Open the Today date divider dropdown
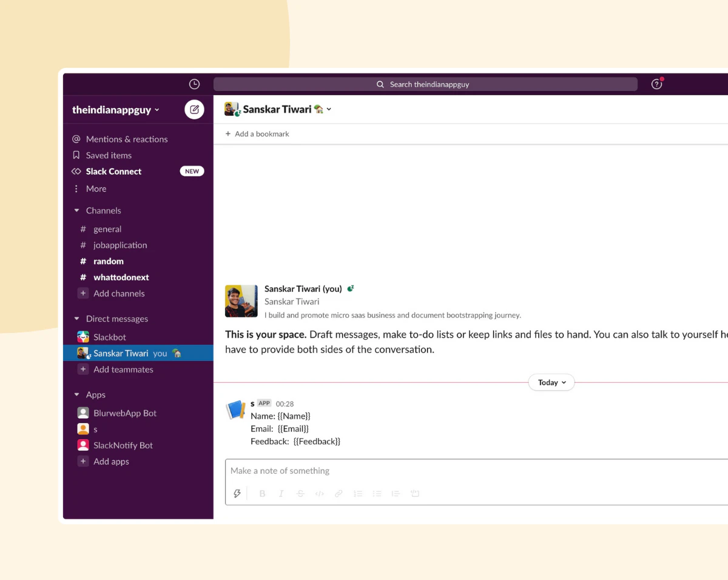This screenshot has height=580, width=728. click(x=551, y=382)
